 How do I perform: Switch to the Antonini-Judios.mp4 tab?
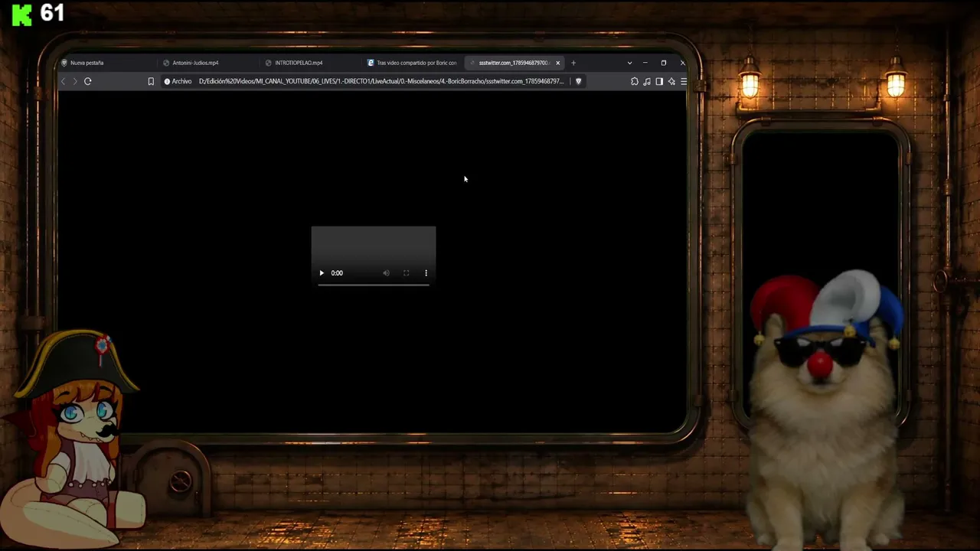coord(209,63)
